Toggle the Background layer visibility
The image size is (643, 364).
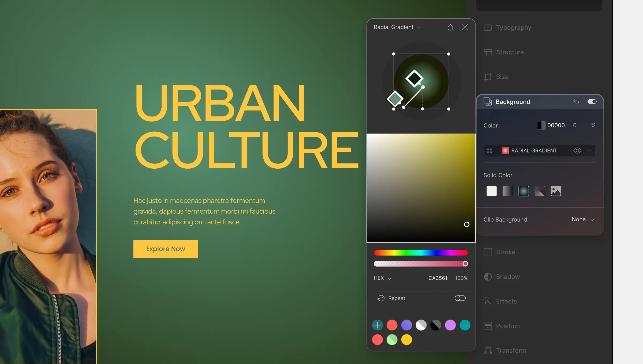[592, 101]
